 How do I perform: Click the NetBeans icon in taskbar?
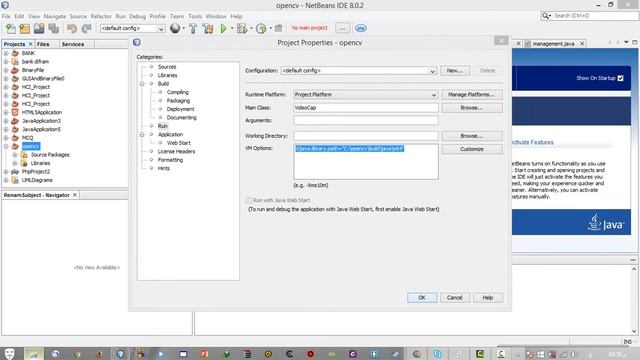pos(120,354)
